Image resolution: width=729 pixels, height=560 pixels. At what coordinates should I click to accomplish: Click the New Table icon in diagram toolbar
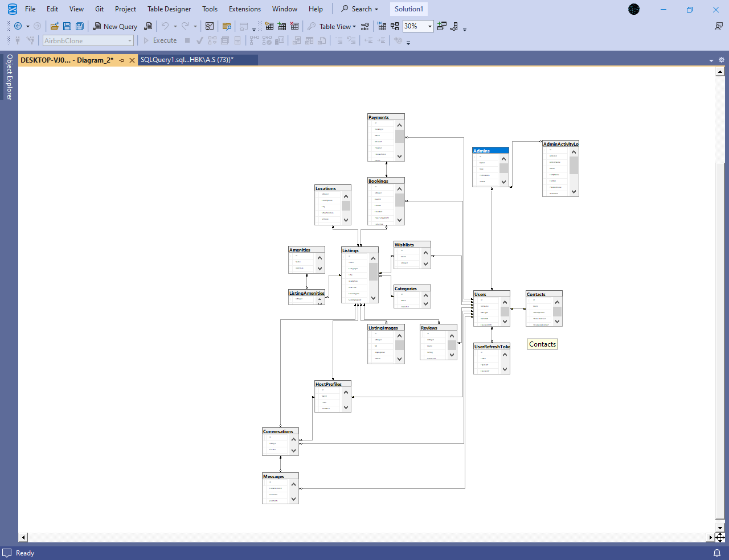tap(269, 26)
